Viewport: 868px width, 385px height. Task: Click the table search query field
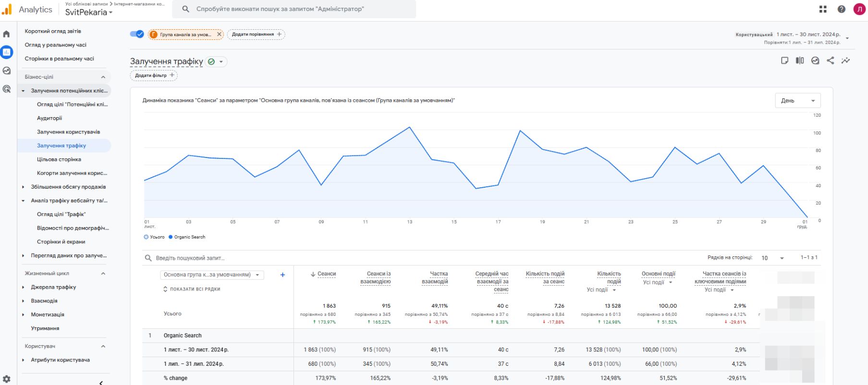[x=190, y=258]
